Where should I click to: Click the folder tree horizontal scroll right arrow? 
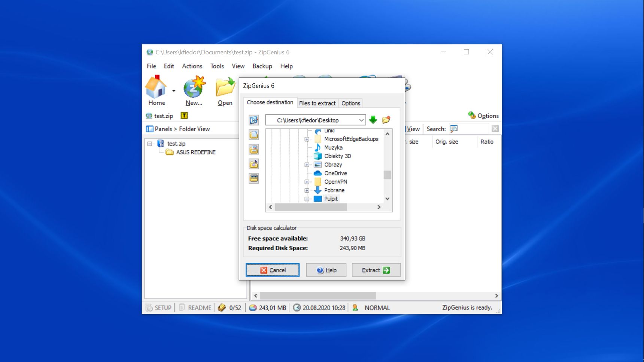[x=379, y=207]
